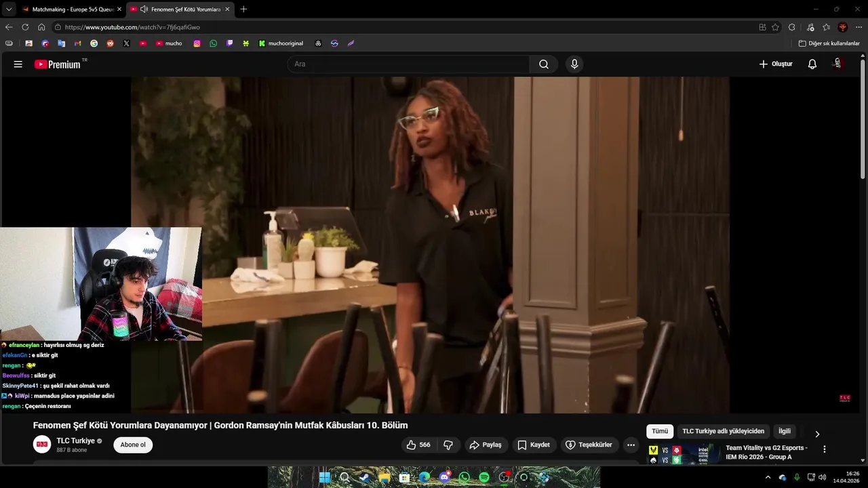Viewport: 868px width, 488px height.
Task: Open a new browser tab
Action: pos(243,9)
